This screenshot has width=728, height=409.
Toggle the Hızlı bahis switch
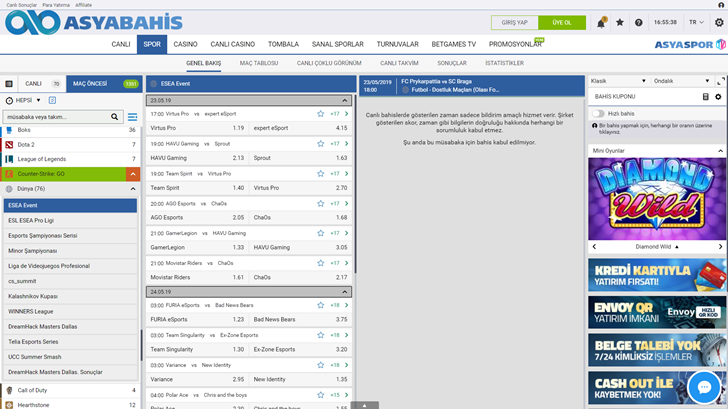(x=598, y=113)
